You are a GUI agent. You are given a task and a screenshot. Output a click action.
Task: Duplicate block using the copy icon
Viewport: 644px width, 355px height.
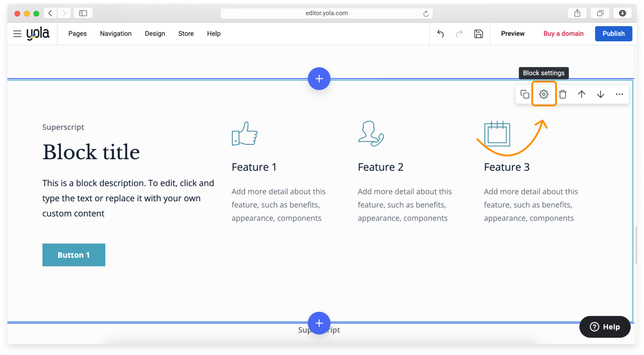pyautogui.click(x=525, y=94)
